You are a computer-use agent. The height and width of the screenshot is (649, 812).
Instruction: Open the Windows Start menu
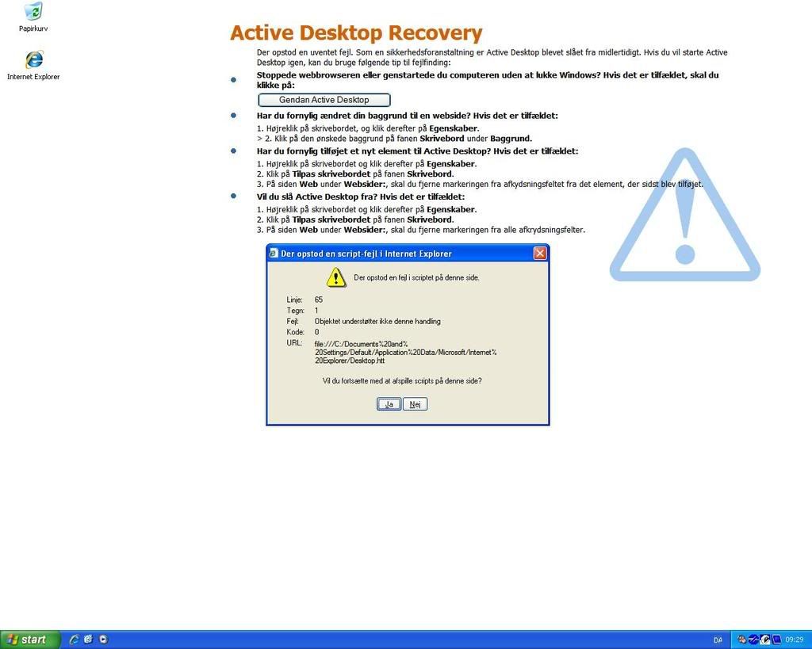click(x=30, y=639)
